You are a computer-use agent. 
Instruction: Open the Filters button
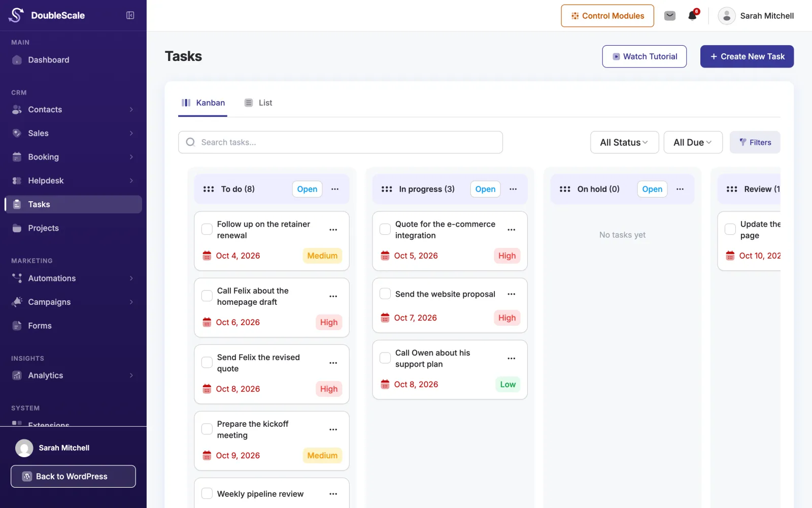[755, 142]
